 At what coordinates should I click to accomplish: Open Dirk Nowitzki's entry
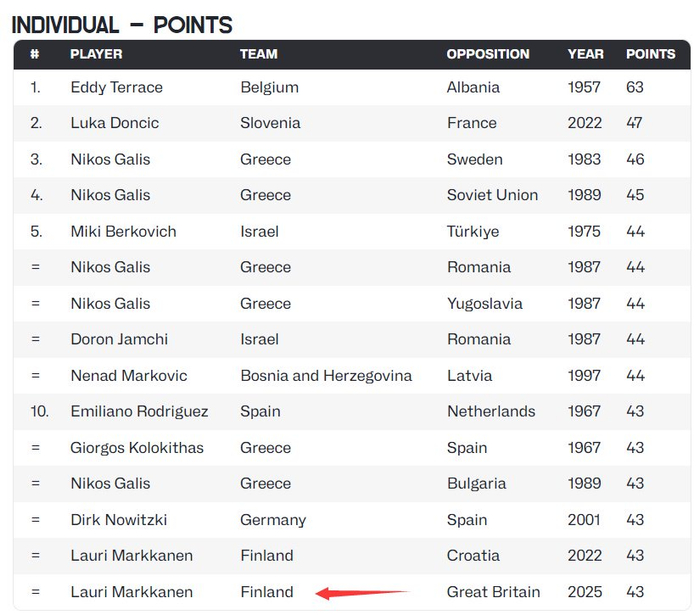click(118, 519)
